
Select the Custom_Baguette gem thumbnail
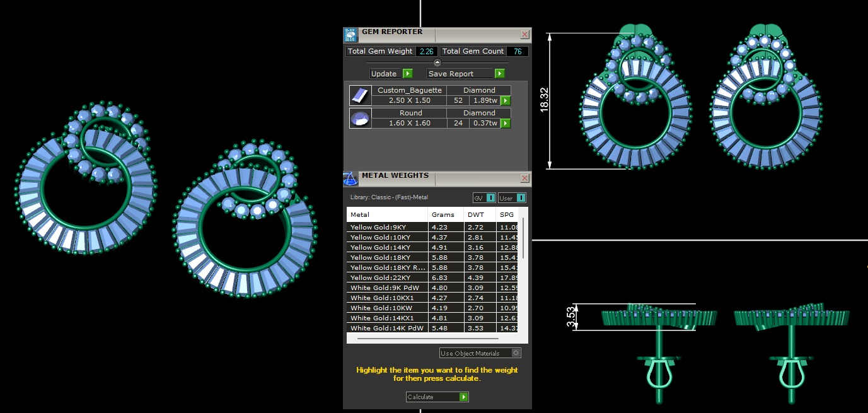(x=360, y=95)
